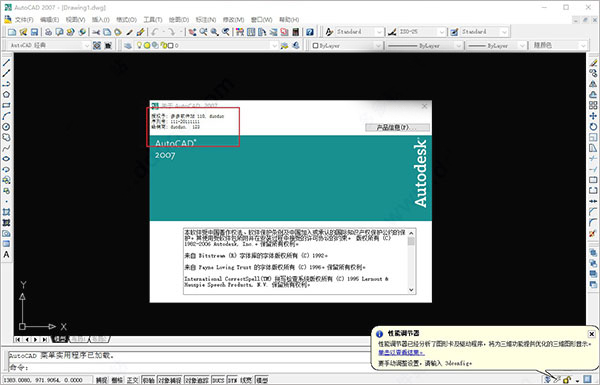Open the Help question mark icon

pyautogui.click(x=310, y=32)
